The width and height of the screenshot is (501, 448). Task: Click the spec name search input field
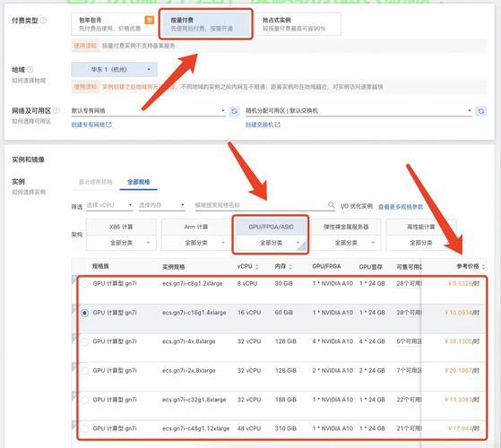click(x=261, y=205)
